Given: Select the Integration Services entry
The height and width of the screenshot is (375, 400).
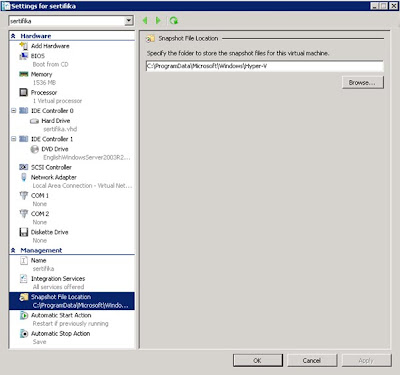Looking at the screenshot, I should (x=58, y=279).
